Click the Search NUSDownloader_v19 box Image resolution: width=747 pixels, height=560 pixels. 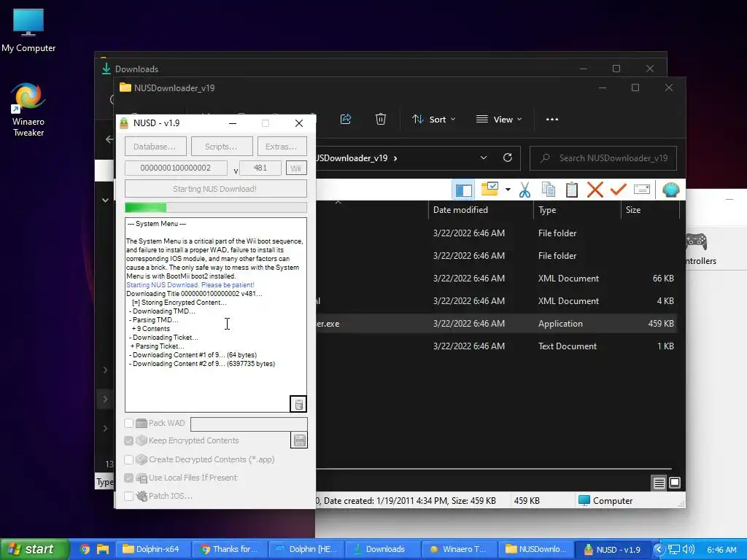coord(603,158)
